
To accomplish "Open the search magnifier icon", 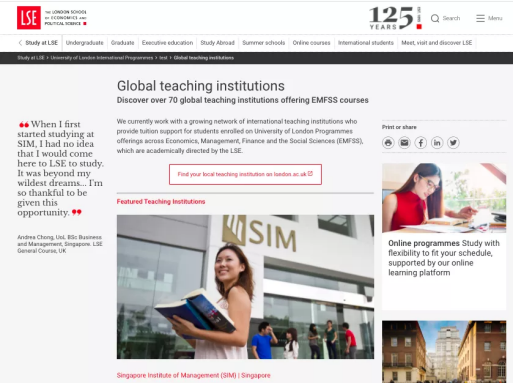I will tap(435, 18).
